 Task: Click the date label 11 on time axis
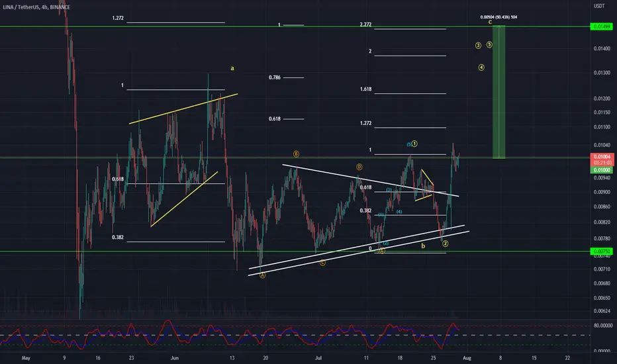point(366,358)
